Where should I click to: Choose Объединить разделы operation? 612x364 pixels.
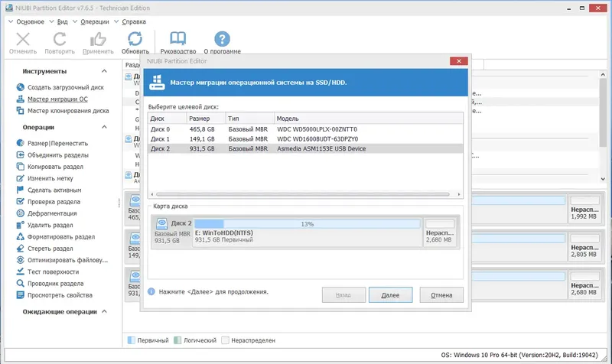(58, 155)
